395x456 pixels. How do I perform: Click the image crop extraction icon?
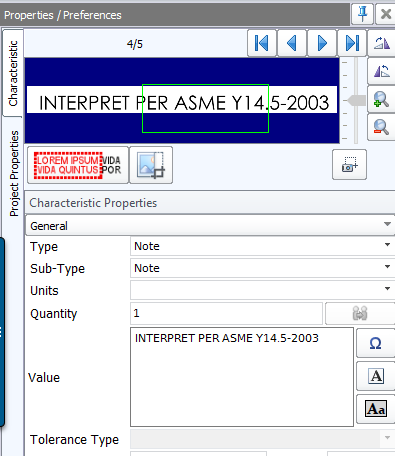pyautogui.click(x=151, y=165)
